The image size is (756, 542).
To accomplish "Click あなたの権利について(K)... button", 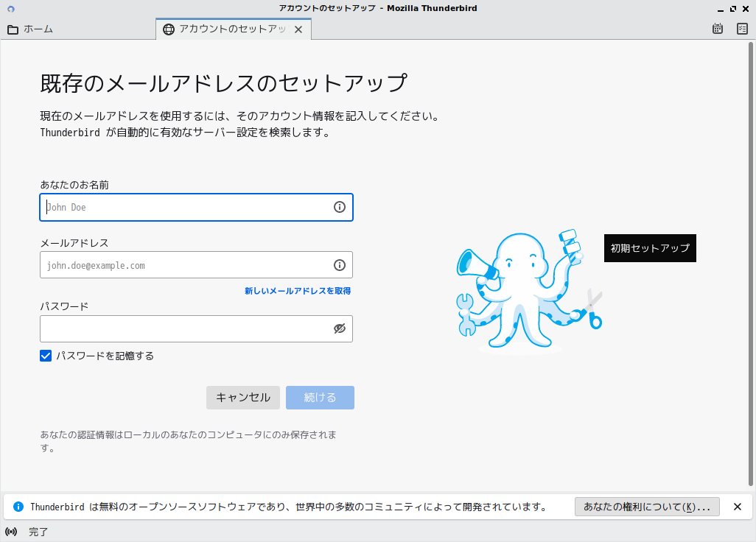I will click(x=647, y=507).
